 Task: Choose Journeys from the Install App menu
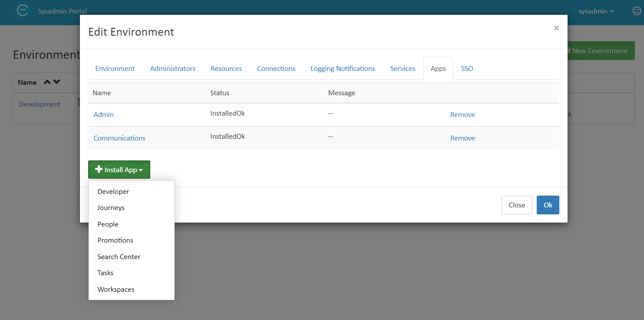(x=132, y=208)
